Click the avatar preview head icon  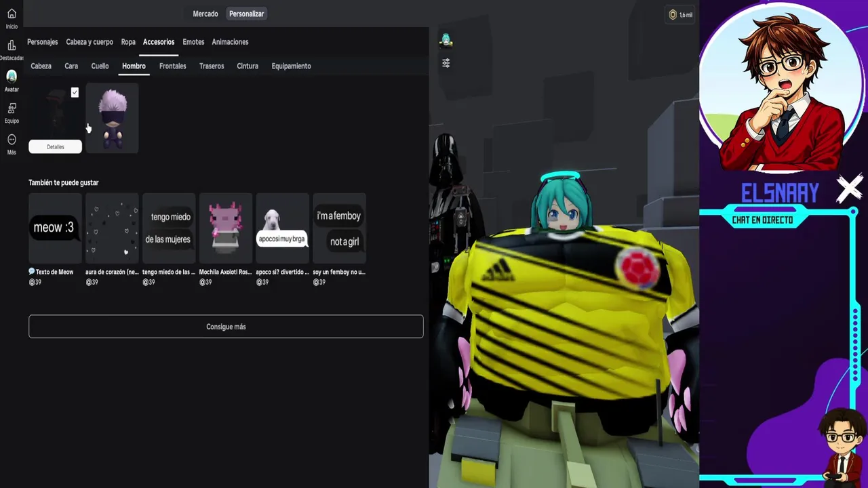point(446,41)
